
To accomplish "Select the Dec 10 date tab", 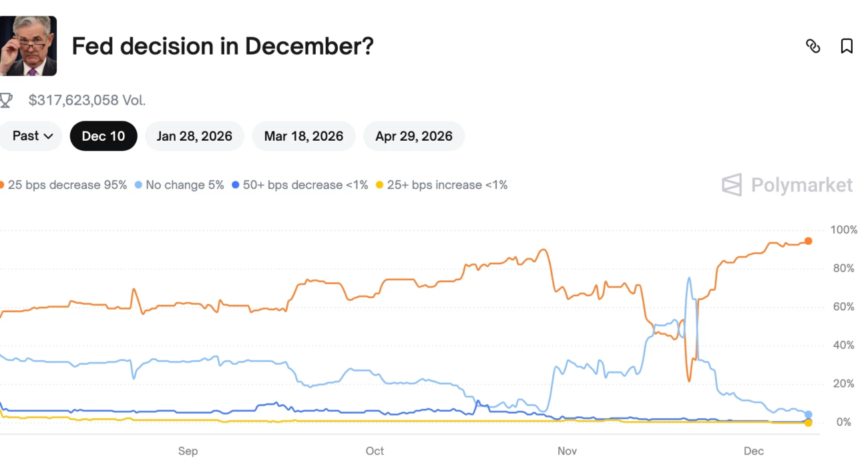I will pyautogui.click(x=103, y=136).
